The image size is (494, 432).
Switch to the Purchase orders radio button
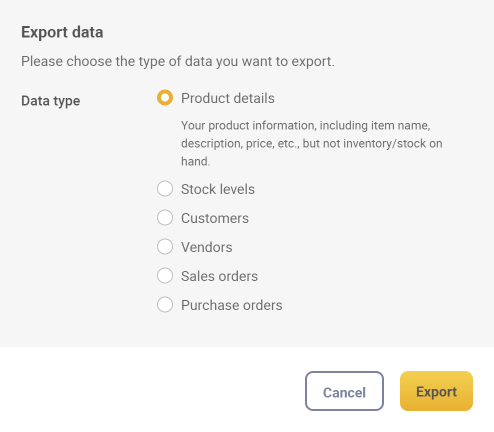(x=165, y=305)
